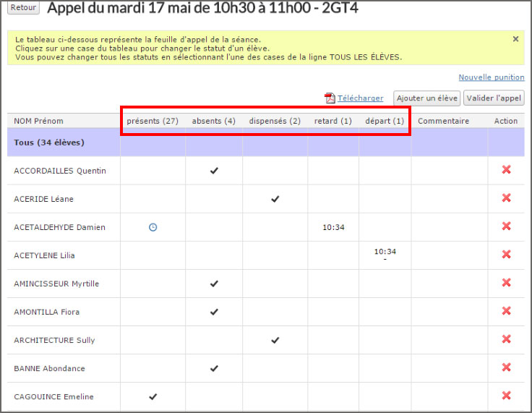This screenshot has width=532, height=413.
Task: Click red cross on ACETYLENE Lilia row
Action: pyautogui.click(x=506, y=255)
